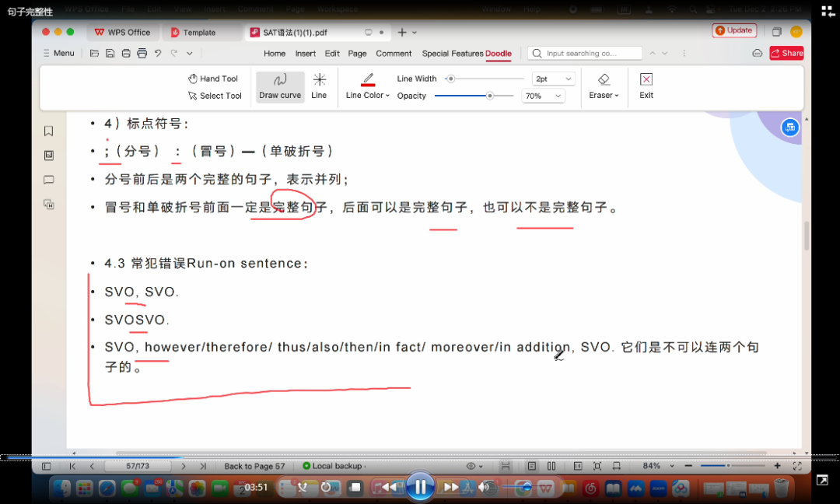The height and width of the screenshot is (504, 840).
Task: Pause the video playback
Action: point(420,488)
